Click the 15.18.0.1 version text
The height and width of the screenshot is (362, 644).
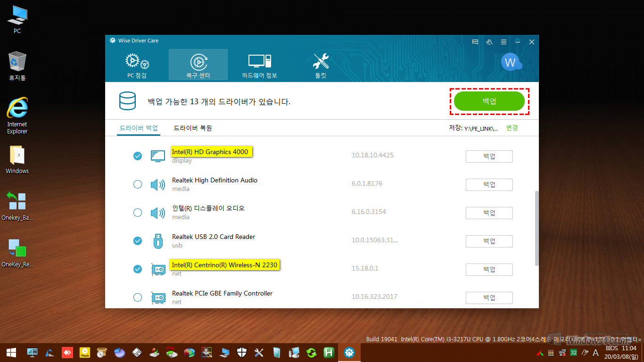365,268
